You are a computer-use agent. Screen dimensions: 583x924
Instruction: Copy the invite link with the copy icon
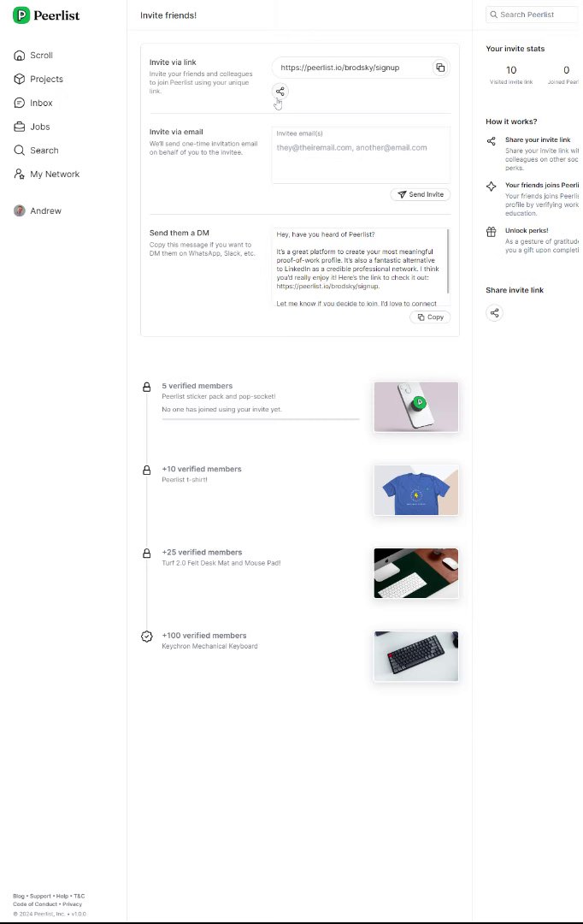[x=440, y=68]
